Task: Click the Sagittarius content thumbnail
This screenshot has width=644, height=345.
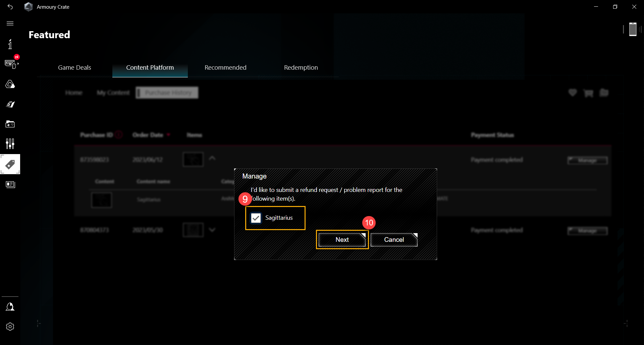Action: click(101, 200)
